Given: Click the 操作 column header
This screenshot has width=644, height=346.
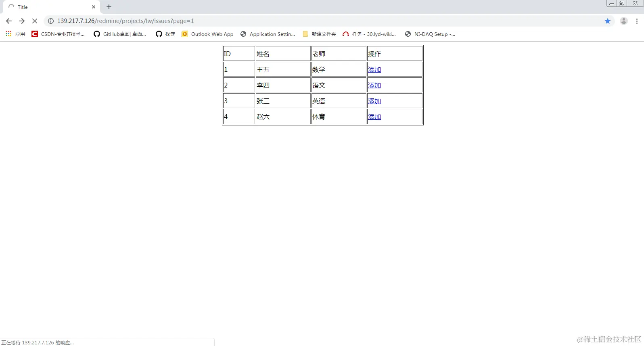Looking at the screenshot, I should (x=395, y=54).
